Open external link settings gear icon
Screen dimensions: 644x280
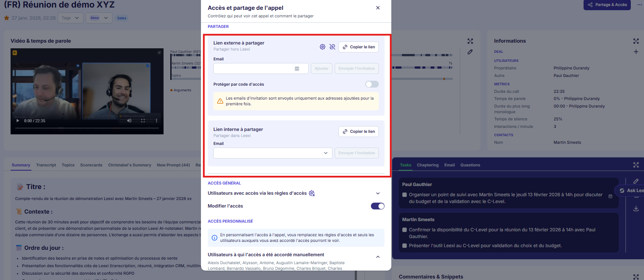(323, 47)
